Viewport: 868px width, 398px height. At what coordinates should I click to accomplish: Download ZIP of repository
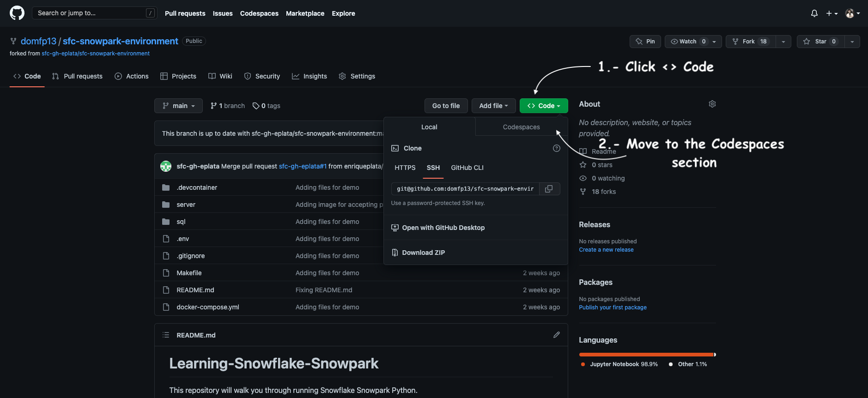pyautogui.click(x=418, y=253)
